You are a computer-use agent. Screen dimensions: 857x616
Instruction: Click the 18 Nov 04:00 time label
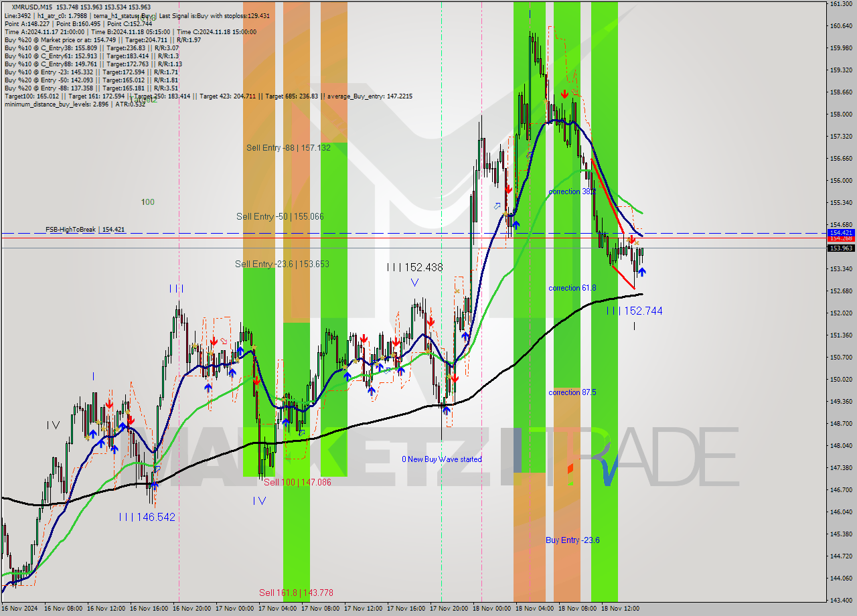point(534,609)
